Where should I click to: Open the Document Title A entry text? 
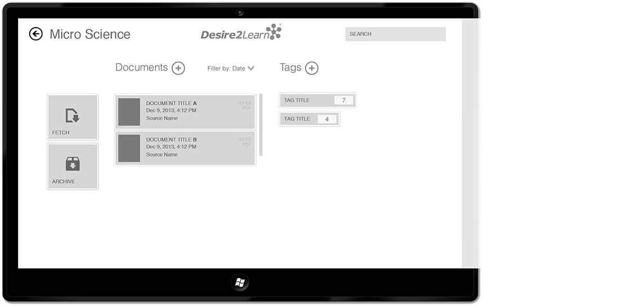pyautogui.click(x=171, y=111)
